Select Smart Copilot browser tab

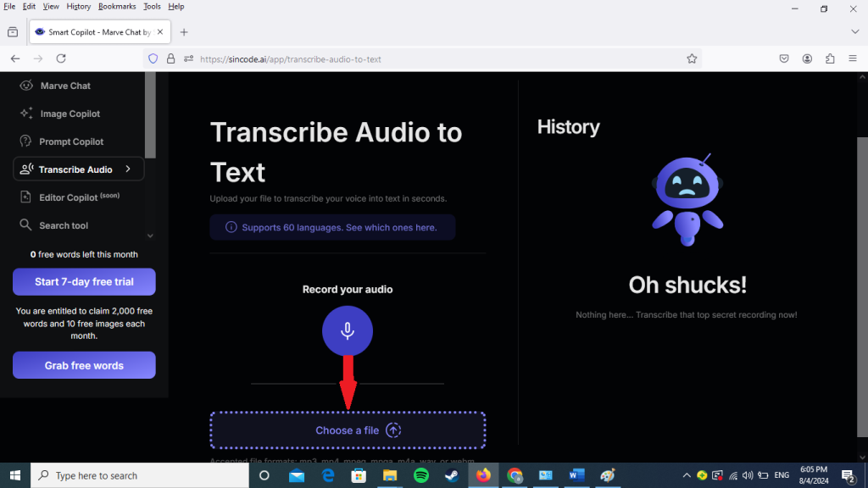point(100,32)
